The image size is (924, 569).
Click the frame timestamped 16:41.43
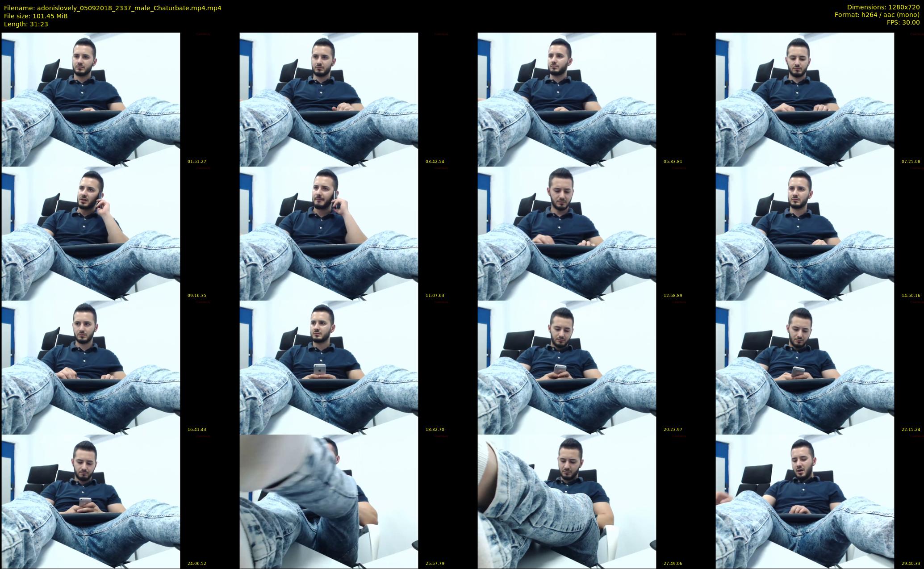click(91, 367)
